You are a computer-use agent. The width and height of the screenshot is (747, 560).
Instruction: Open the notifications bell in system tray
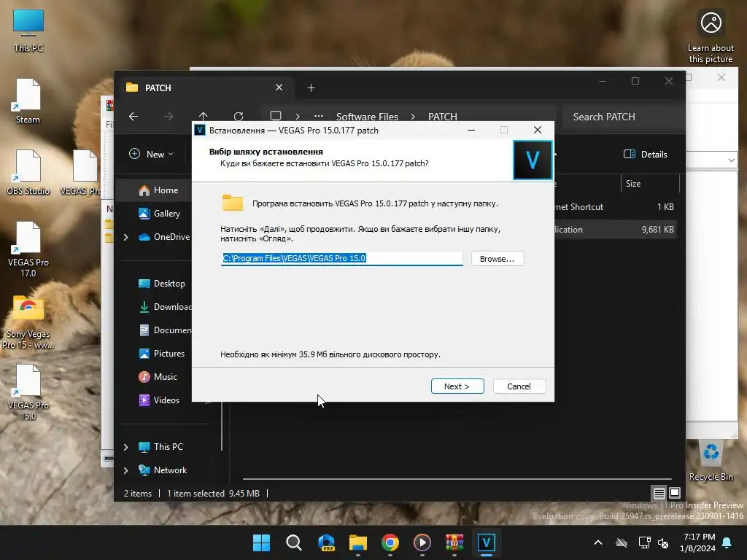[x=727, y=542]
